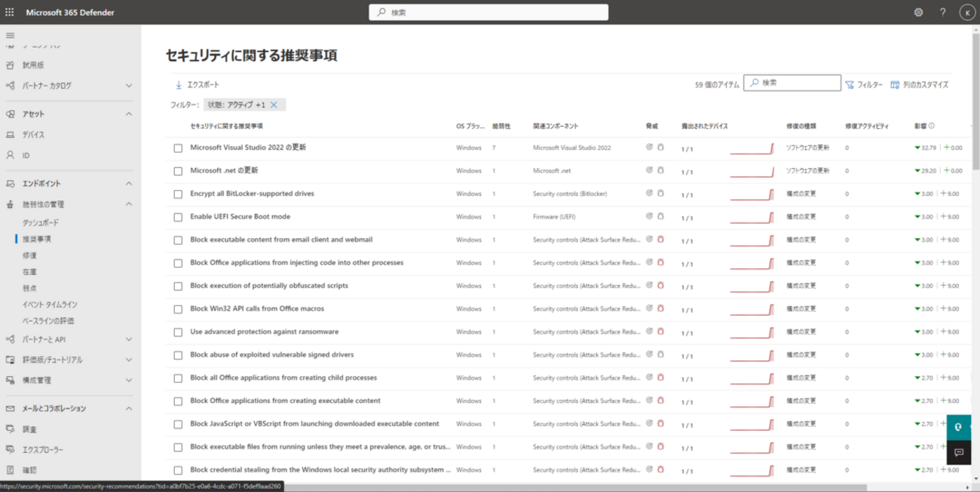Image resolution: width=980 pixels, height=492 pixels.
Task: Click threat bug icon for Microsoft .net row
Action: (x=660, y=170)
